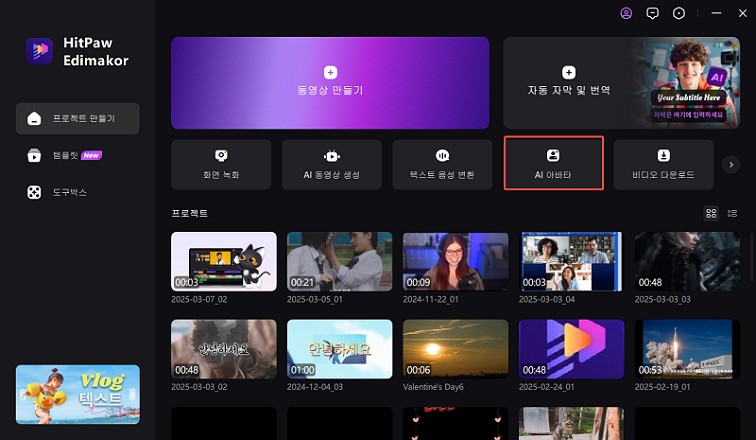Viewport: 756px width, 440px height.
Task: Open 텍스트 음성 변환 text-to-speech tool
Action: point(442,164)
